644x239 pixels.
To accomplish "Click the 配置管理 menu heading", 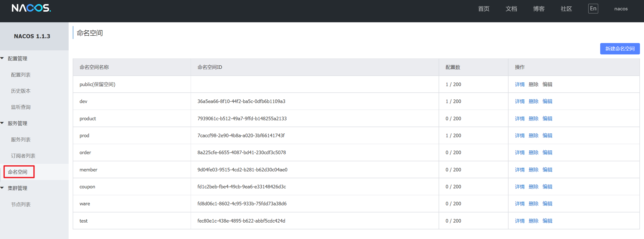I will (17, 58).
